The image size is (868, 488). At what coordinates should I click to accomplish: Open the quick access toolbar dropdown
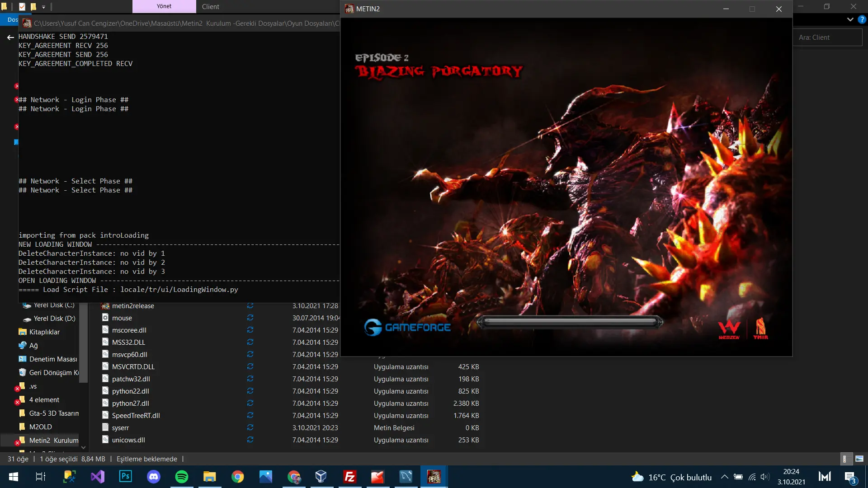[44, 7]
